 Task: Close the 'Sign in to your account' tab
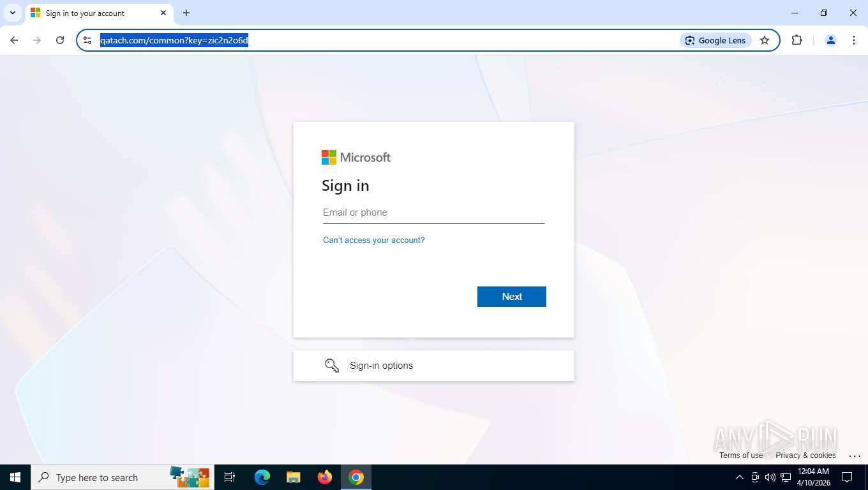[163, 13]
